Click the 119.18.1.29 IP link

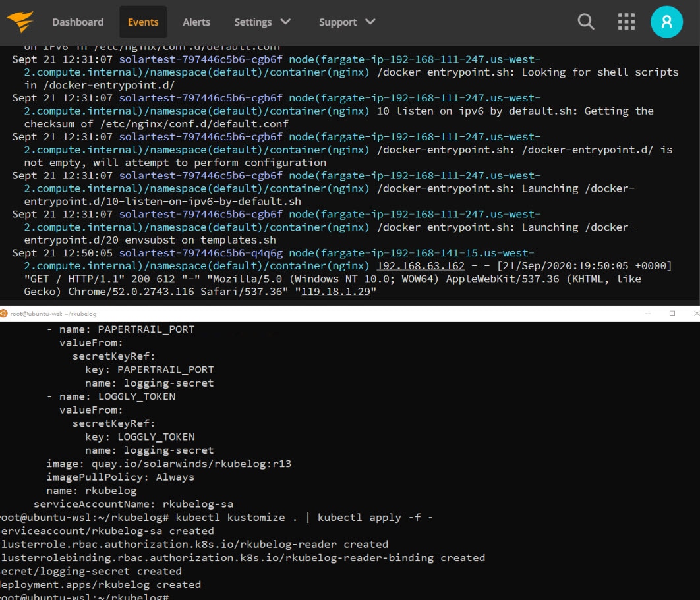(335, 292)
